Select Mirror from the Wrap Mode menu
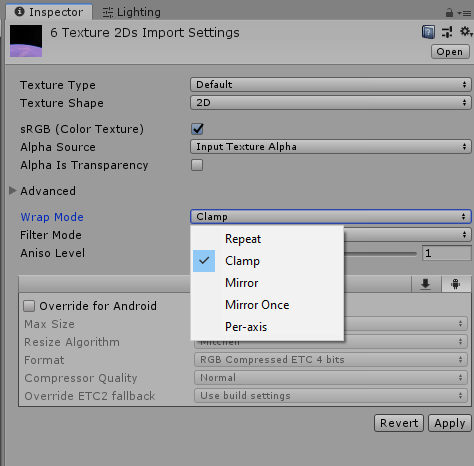The image size is (474, 466). pyautogui.click(x=267, y=283)
